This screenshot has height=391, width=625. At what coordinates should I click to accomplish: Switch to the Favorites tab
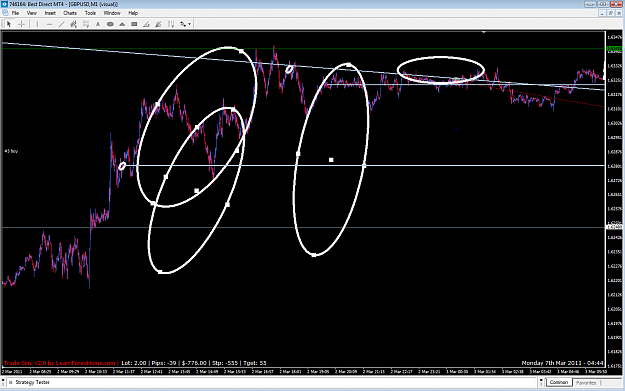(x=586, y=383)
